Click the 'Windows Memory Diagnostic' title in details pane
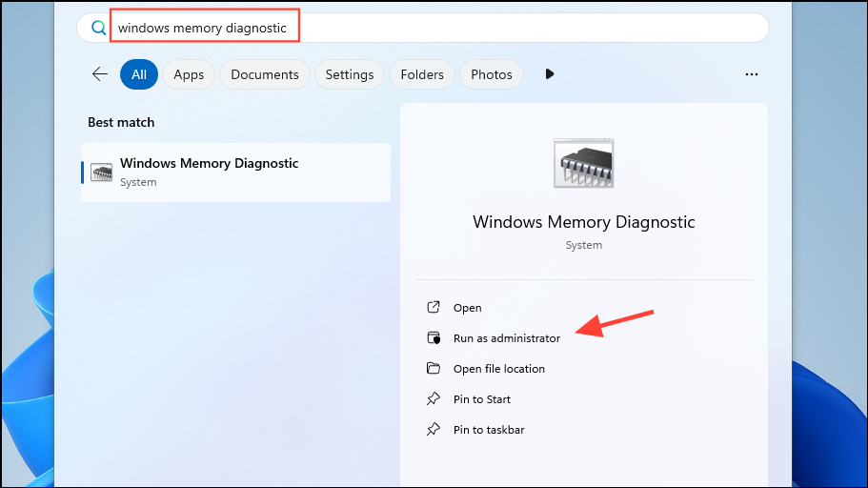 pos(583,222)
